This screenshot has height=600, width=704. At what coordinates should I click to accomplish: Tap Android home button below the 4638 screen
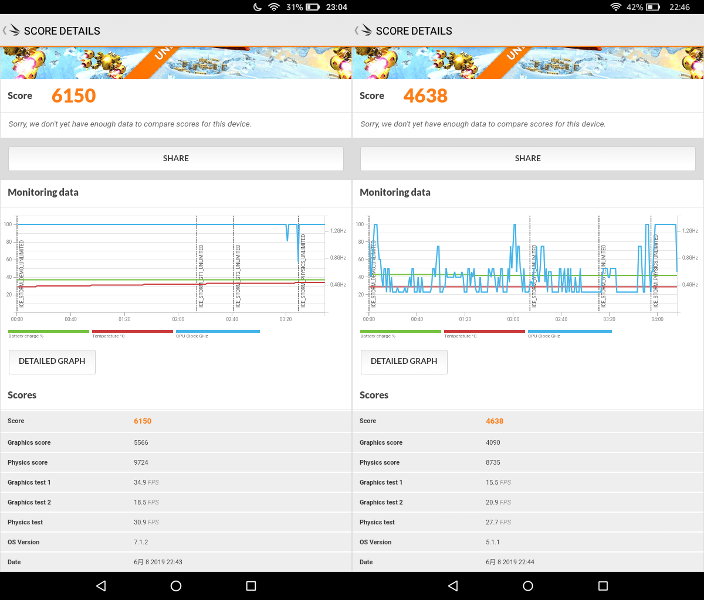click(x=528, y=586)
